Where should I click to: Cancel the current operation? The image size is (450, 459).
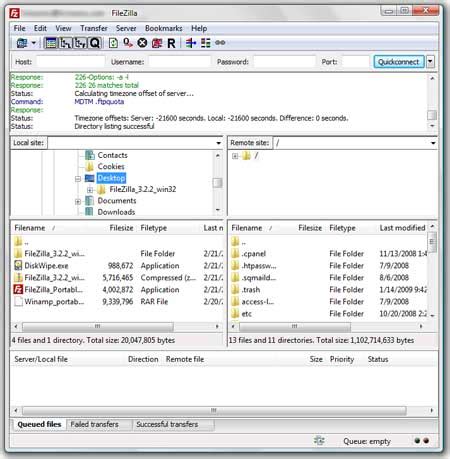(142, 43)
